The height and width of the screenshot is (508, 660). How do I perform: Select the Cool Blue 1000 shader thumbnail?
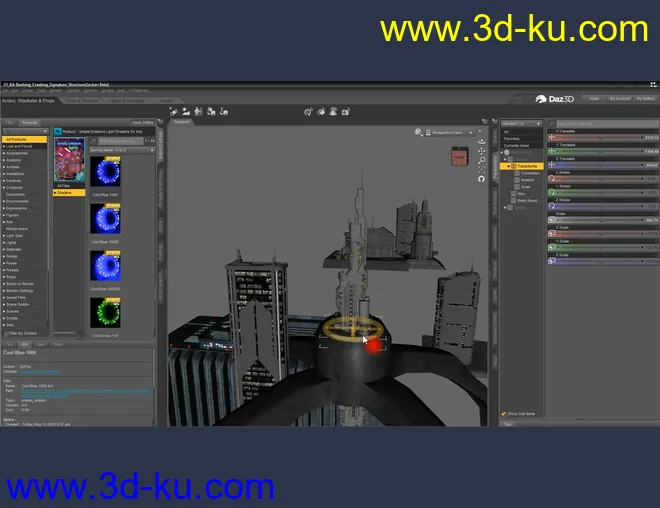105,171
